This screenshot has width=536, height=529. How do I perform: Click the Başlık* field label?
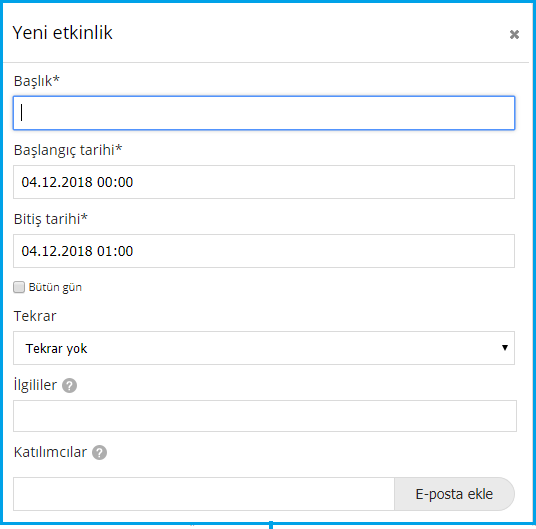37,81
